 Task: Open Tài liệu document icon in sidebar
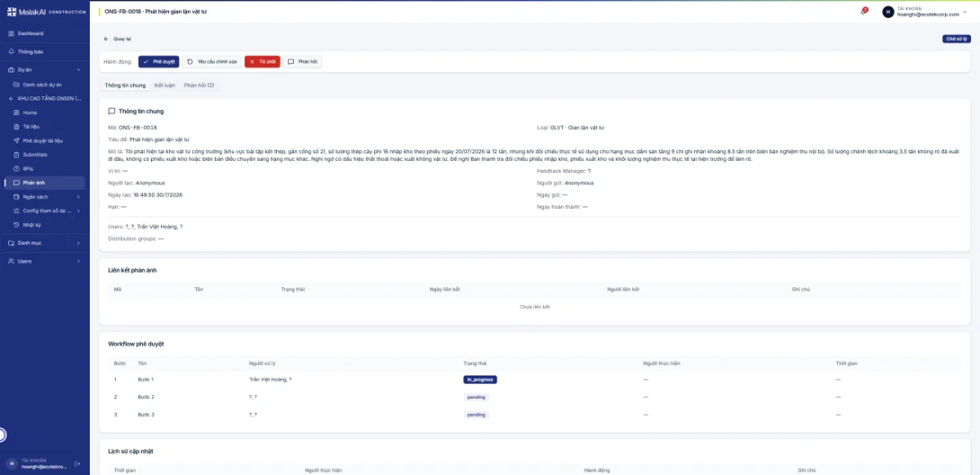click(16, 127)
